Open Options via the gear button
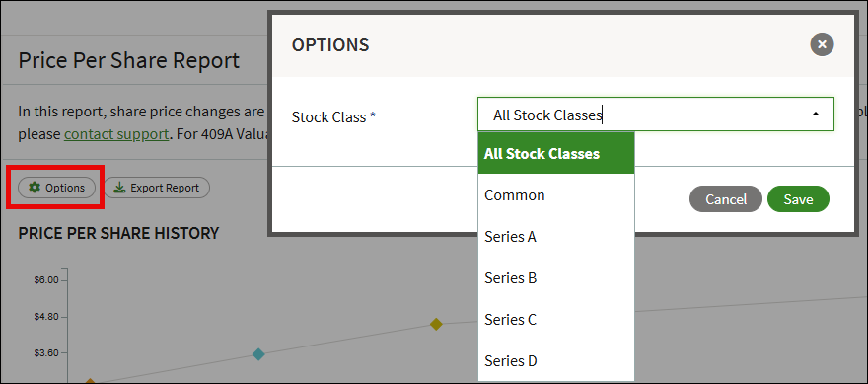Screen dimensions: 868x384 point(57,188)
